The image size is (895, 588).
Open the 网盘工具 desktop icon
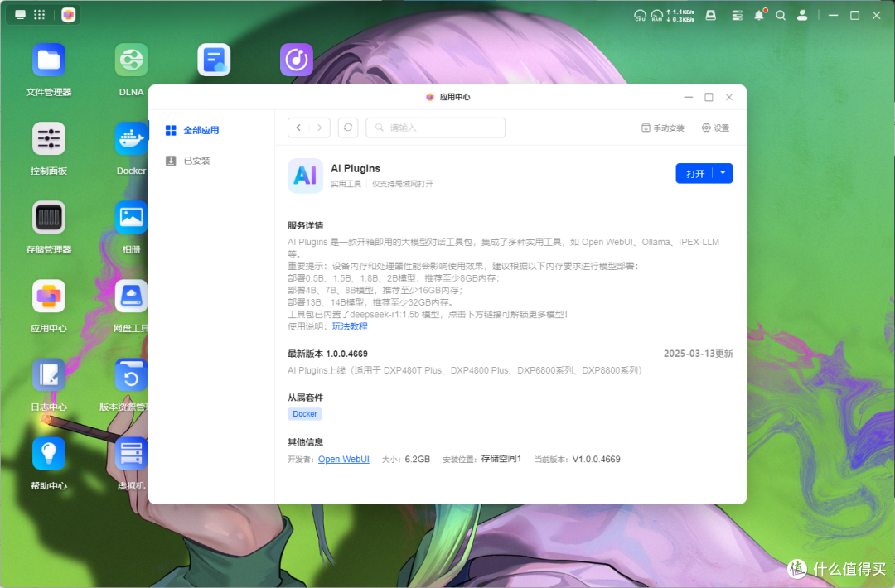click(131, 296)
